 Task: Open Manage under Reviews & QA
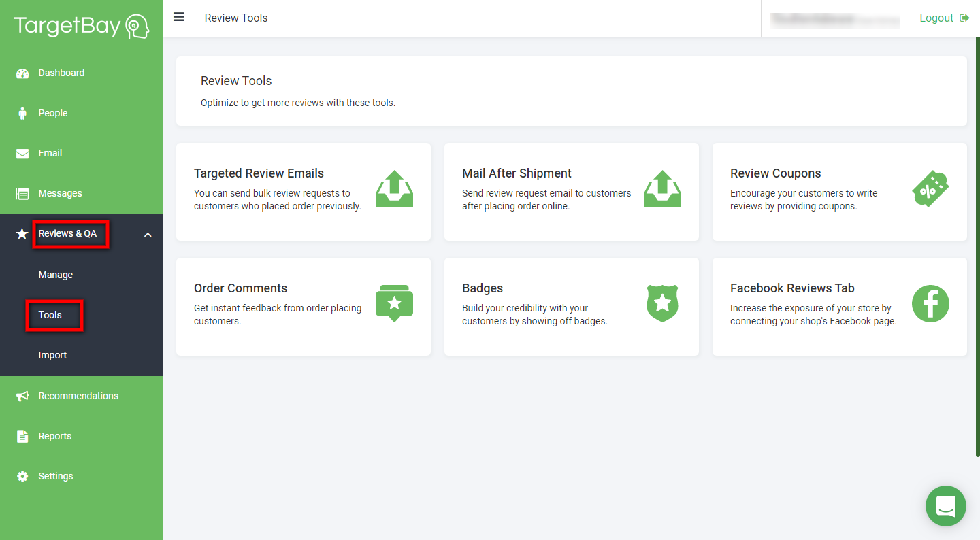pyautogui.click(x=56, y=275)
